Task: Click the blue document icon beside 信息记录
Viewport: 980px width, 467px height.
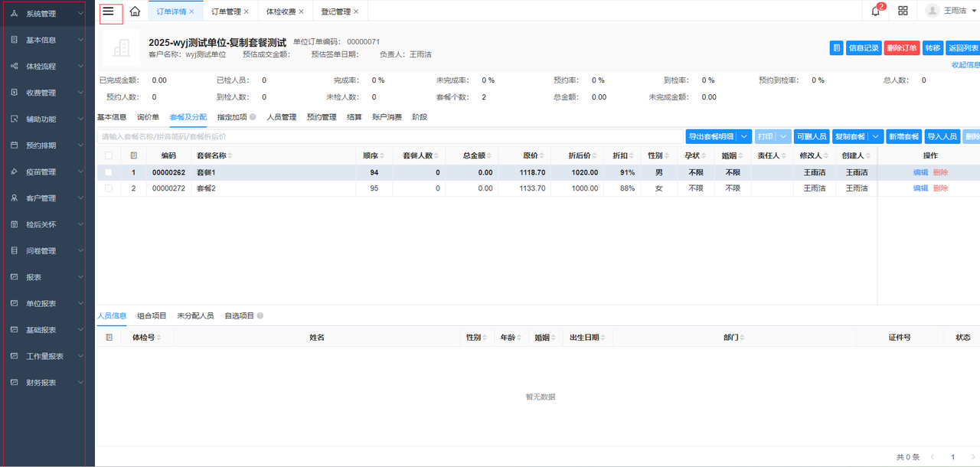Action: pyautogui.click(x=836, y=48)
